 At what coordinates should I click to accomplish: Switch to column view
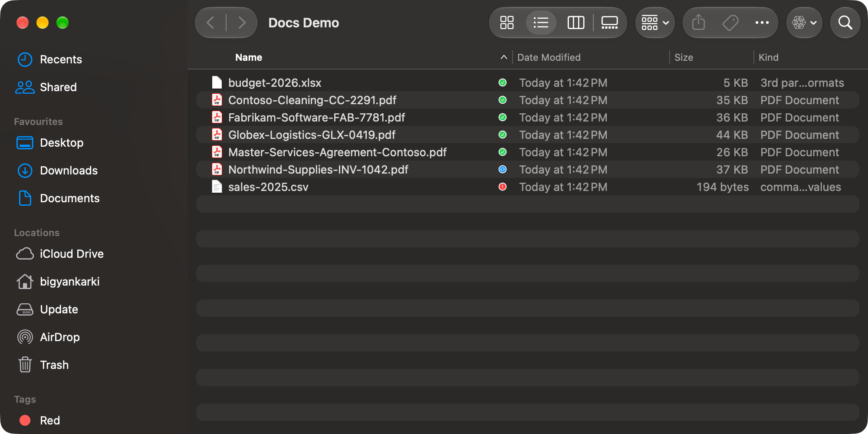pos(576,23)
